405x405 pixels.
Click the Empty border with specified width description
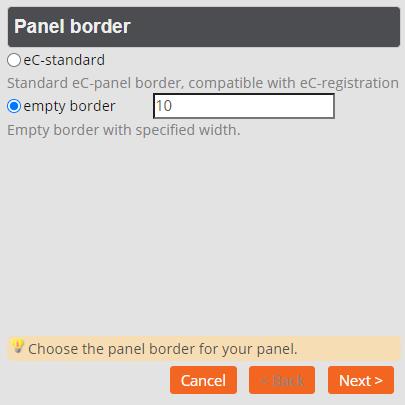[124, 130]
